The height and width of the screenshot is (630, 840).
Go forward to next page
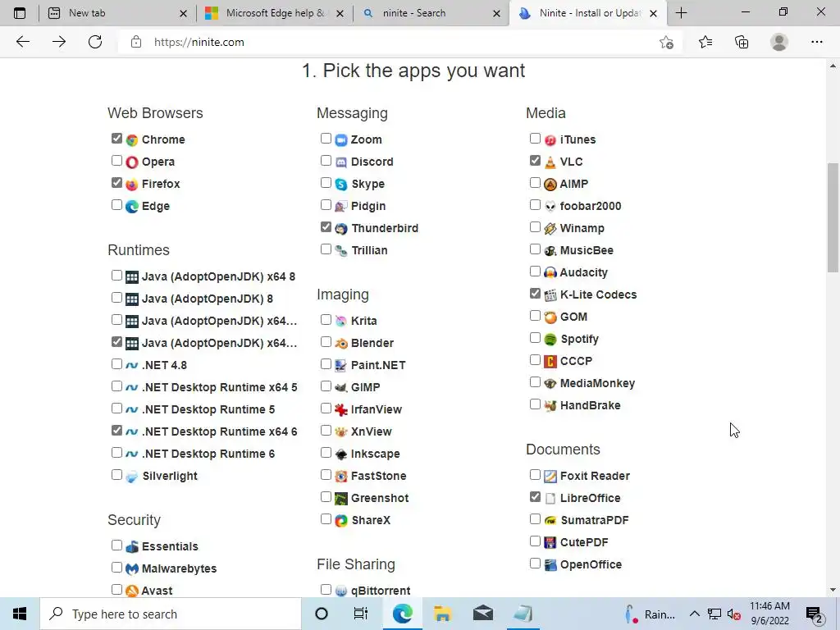coord(59,42)
